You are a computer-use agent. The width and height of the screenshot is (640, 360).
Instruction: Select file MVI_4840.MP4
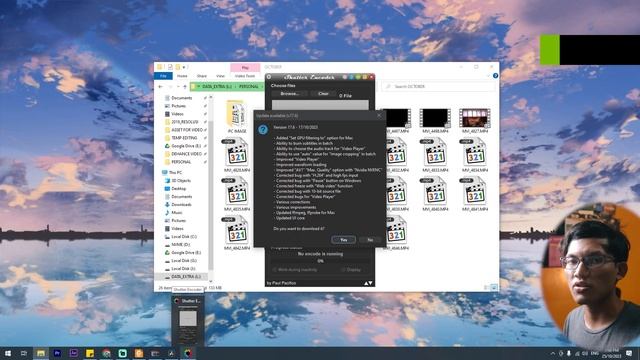[435, 194]
